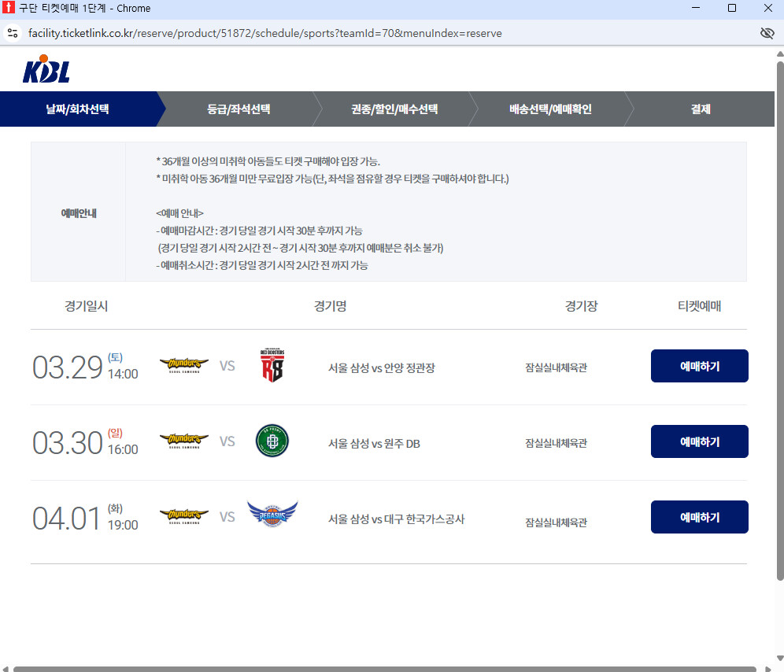Open the 권종/할인/매수선택 step
The image size is (784, 672).
394,109
